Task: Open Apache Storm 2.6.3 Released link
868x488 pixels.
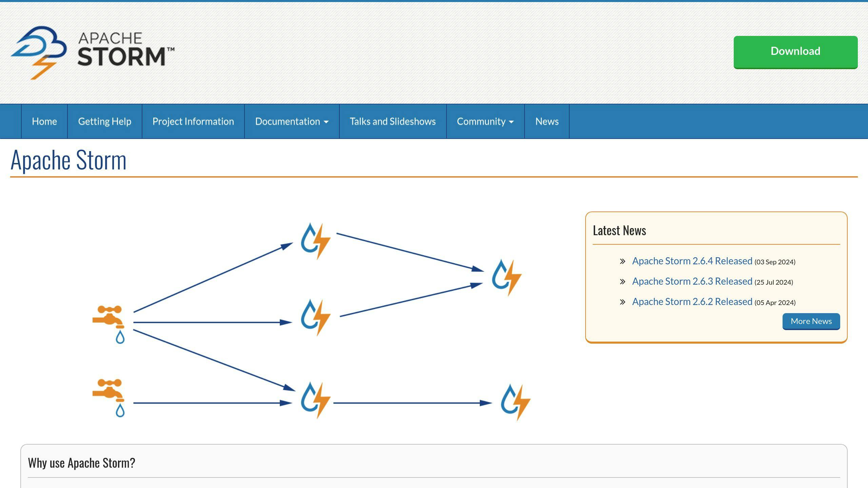Action: click(692, 281)
